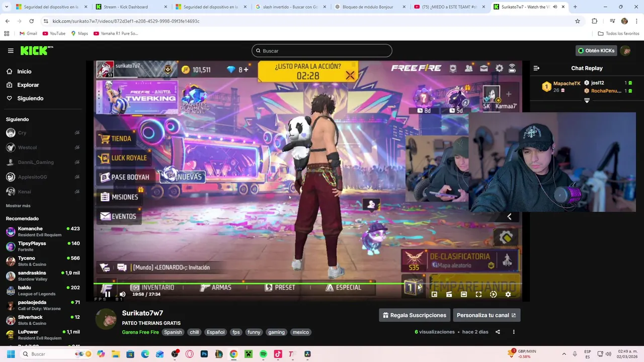Bookmark this page with star icon
Screen dimensions: 644x362
coord(578,21)
